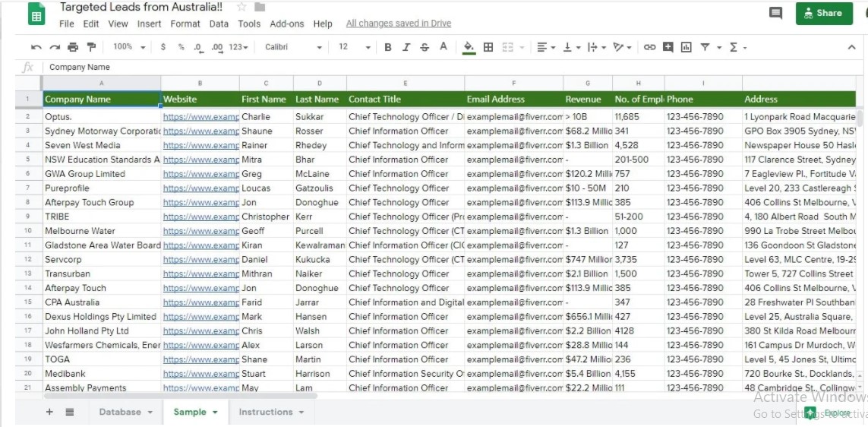The width and height of the screenshot is (868, 427).
Task: Select the paint format tool
Action: (x=91, y=47)
